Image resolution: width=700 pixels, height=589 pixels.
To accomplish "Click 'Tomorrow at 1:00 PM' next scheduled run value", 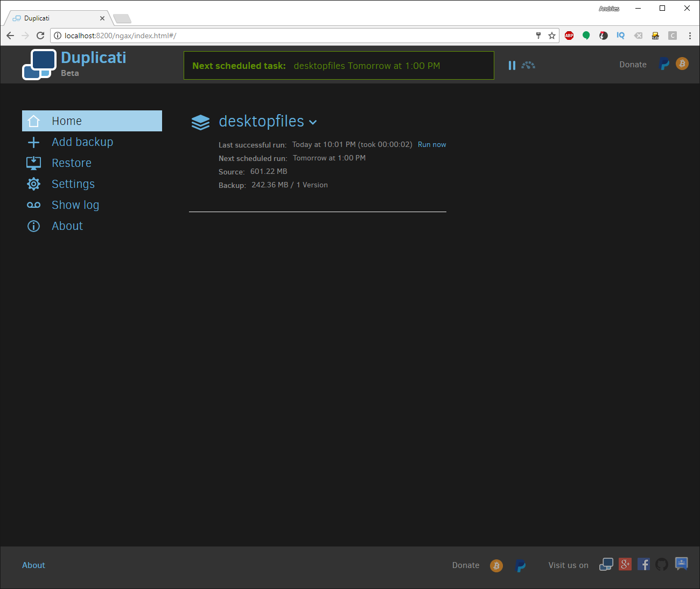I will click(329, 158).
